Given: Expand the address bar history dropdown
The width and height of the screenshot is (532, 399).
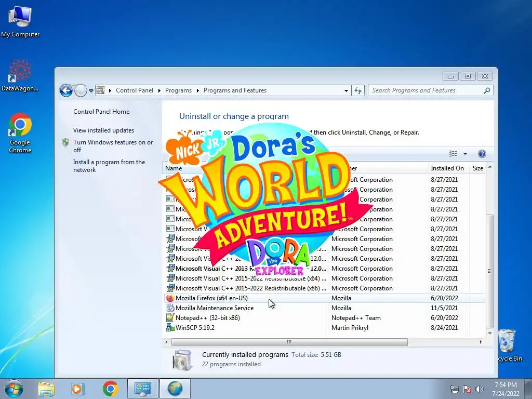Looking at the screenshot, I should coord(346,90).
